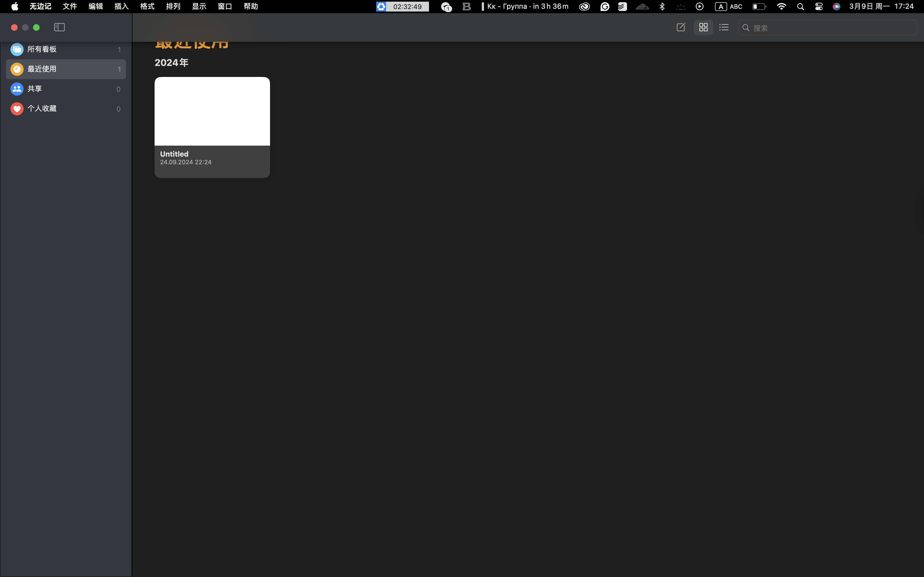This screenshot has width=924, height=577.
Task: Open Spotlight search in menu bar
Action: (x=800, y=7)
